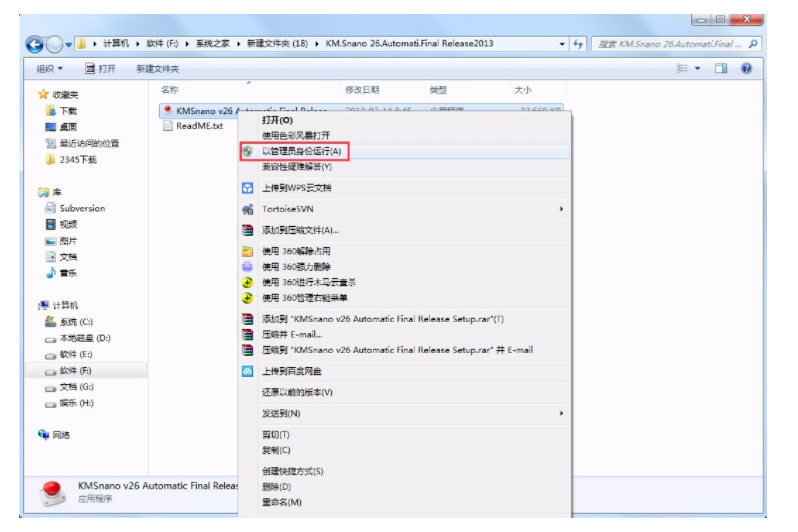Click the TortoiseSVN turtle icon

[248, 209]
